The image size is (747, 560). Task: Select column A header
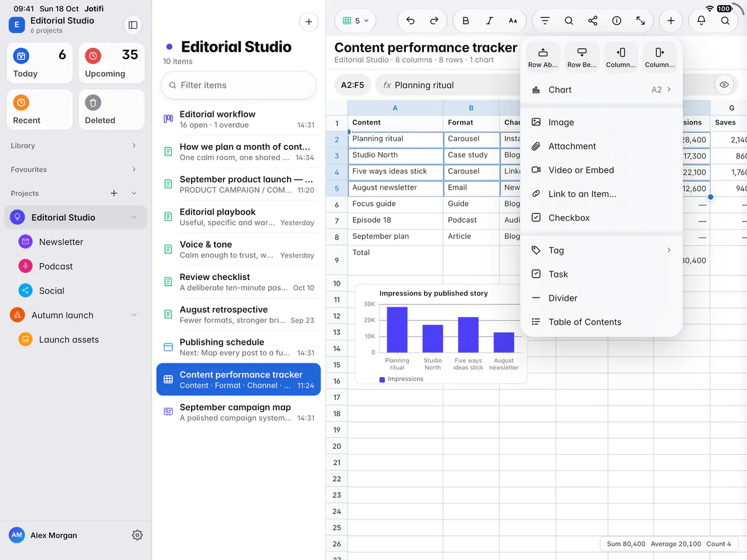click(395, 108)
